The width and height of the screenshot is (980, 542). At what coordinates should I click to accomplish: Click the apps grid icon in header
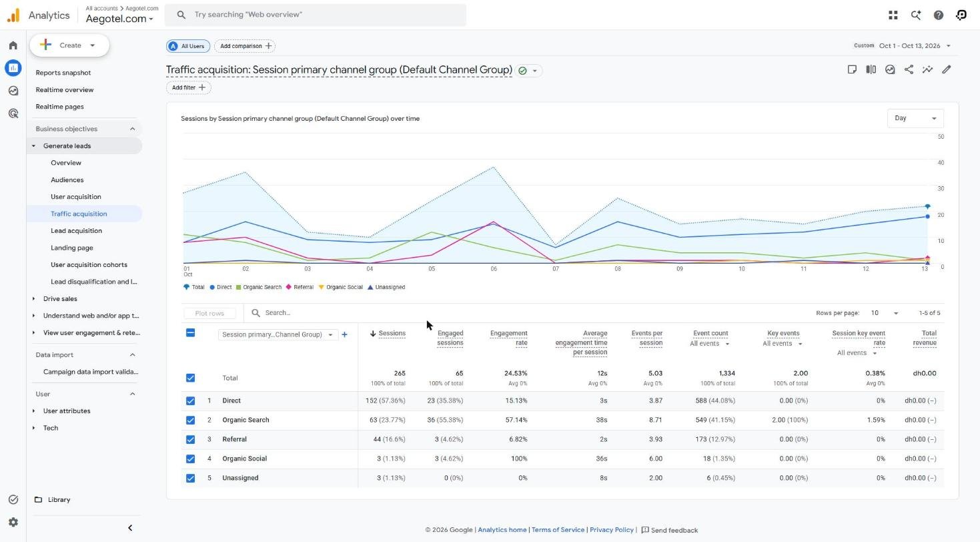[x=893, y=15]
